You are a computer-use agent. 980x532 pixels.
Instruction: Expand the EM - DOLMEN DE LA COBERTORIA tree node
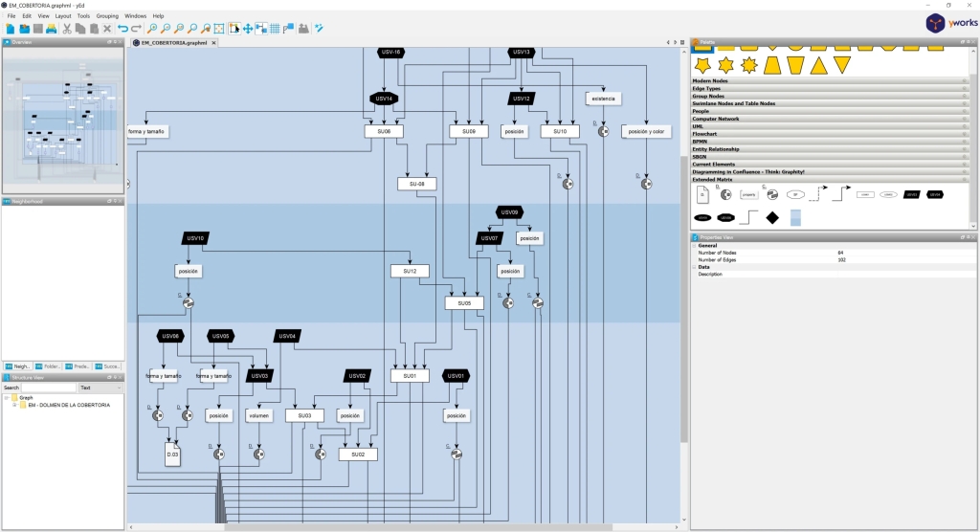(x=14, y=405)
